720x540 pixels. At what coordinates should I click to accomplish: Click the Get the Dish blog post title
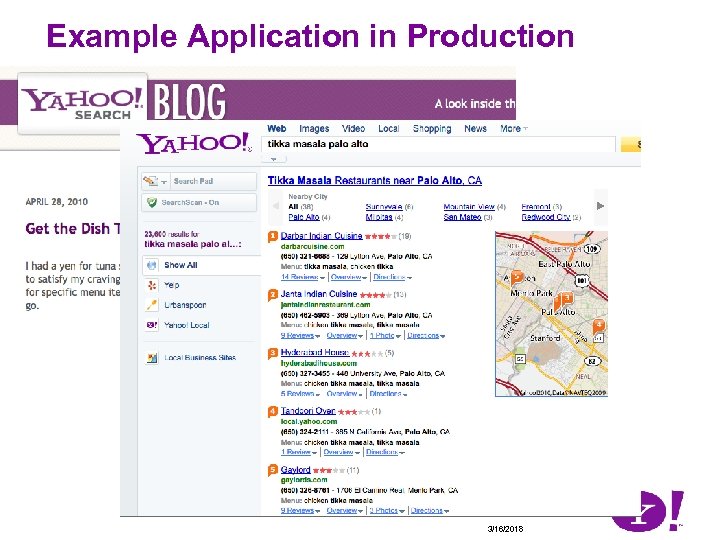(73, 229)
